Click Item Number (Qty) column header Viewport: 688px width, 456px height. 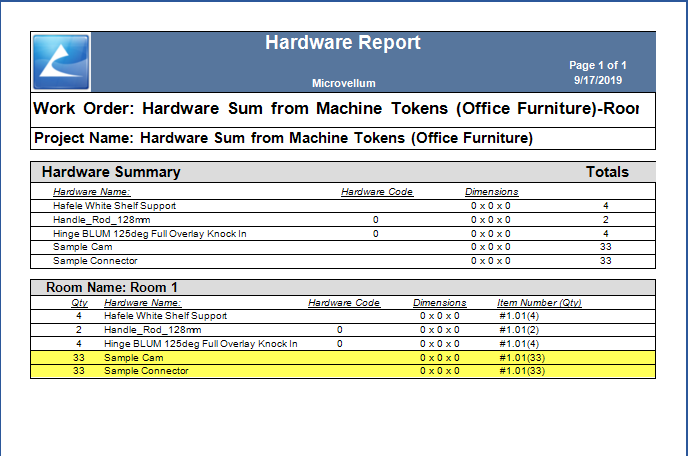click(539, 303)
